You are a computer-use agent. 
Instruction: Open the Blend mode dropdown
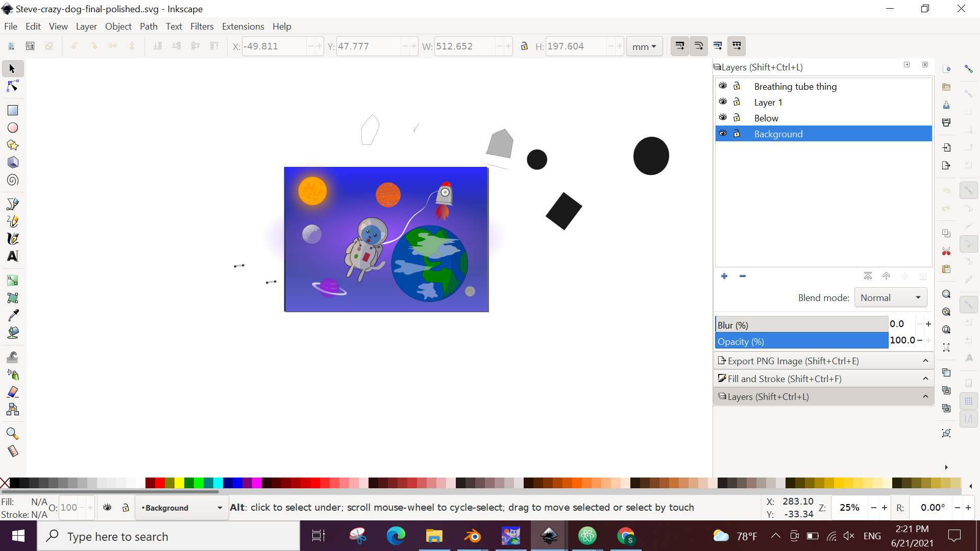point(890,297)
